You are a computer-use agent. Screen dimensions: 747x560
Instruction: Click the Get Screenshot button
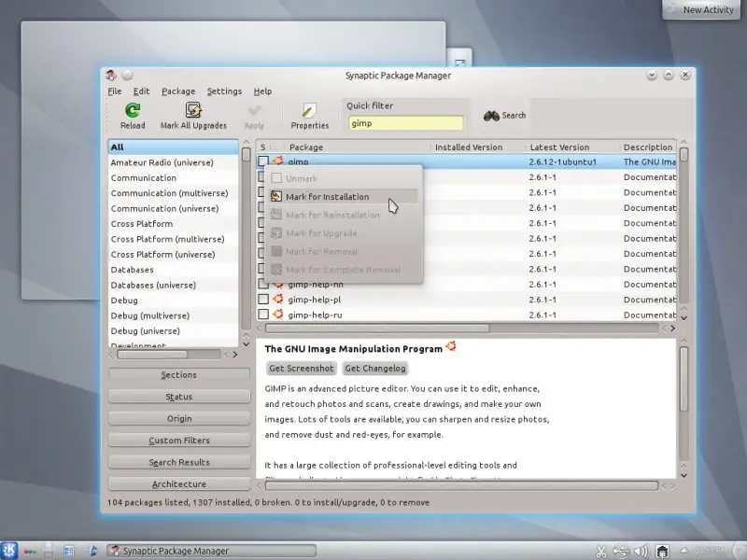[x=301, y=368]
